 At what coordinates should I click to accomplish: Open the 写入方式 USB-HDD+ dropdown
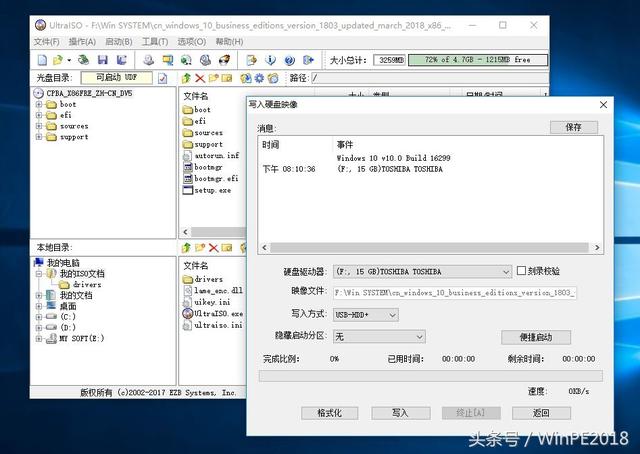[x=392, y=315]
